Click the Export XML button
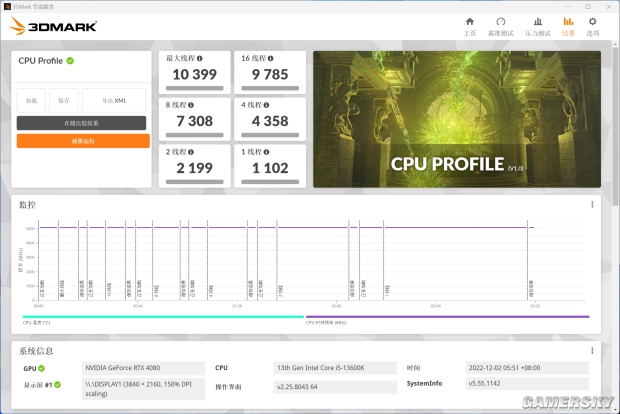Image resolution: width=620 pixels, height=414 pixels. click(x=114, y=101)
